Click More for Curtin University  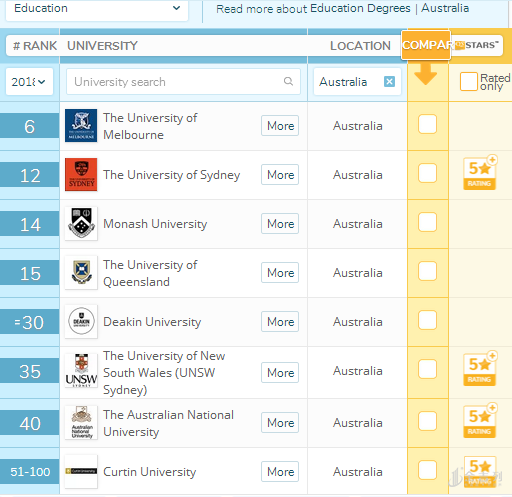pyautogui.click(x=280, y=472)
